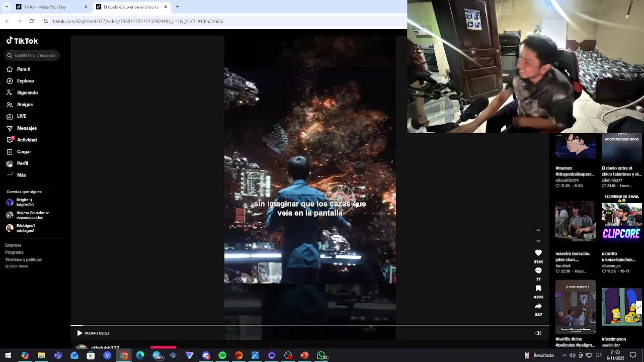Open a new browser tab
This screenshot has width=644, height=362.
click(178, 7)
